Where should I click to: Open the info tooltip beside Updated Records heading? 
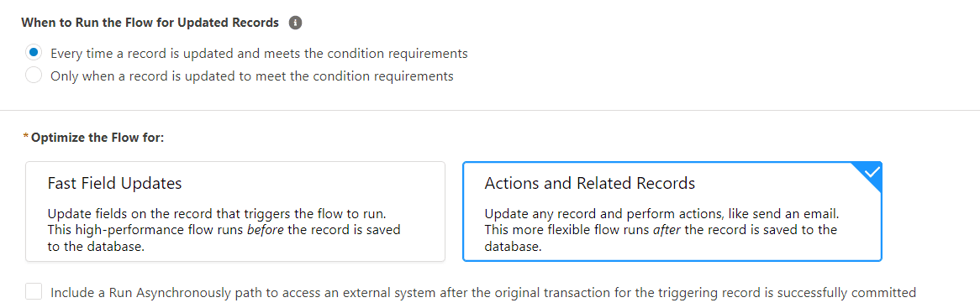click(296, 23)
